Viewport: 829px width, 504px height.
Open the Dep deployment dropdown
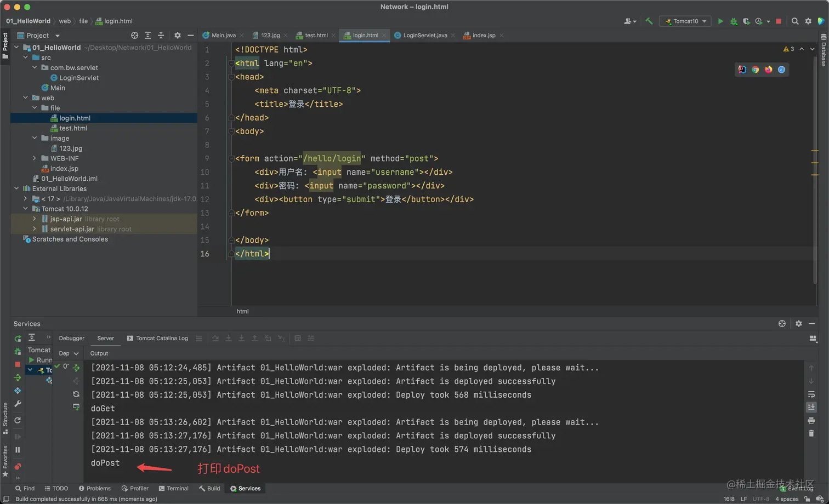(x=69, y=353)
